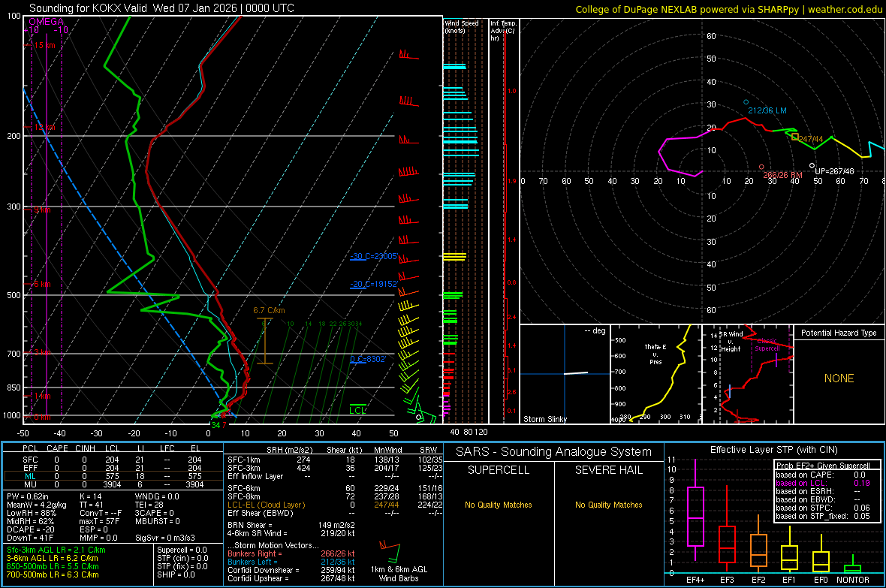Click the 850 pressure level label
This screenshot has height=588, width=886.
coord(14,387)
